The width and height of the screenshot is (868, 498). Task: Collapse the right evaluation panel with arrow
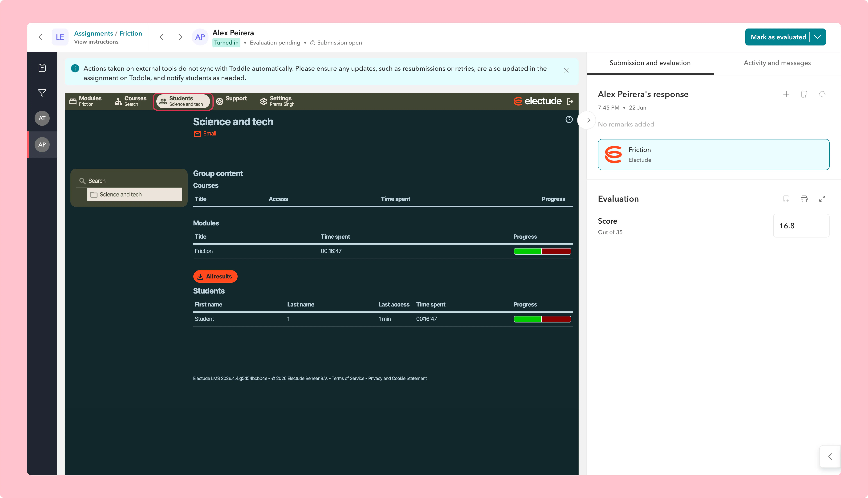pos(586,120)
